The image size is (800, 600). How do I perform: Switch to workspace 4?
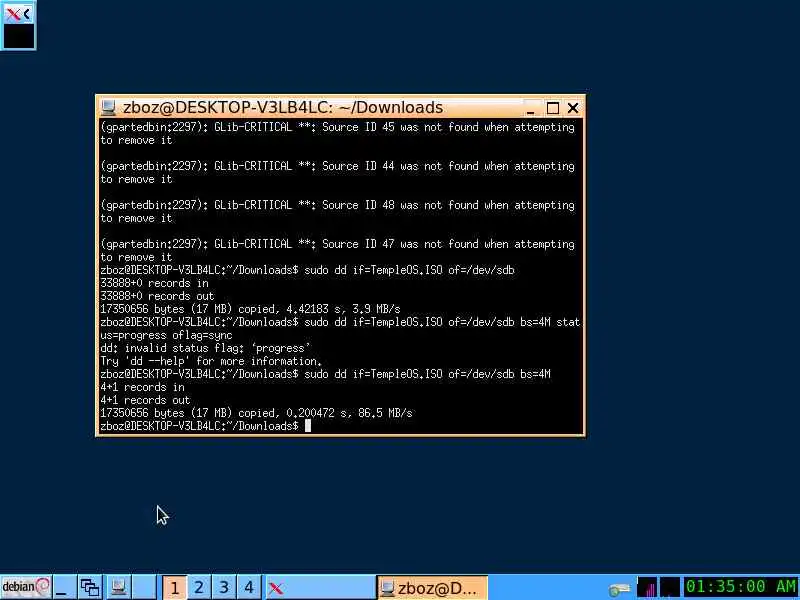click(x=249, y=587)
